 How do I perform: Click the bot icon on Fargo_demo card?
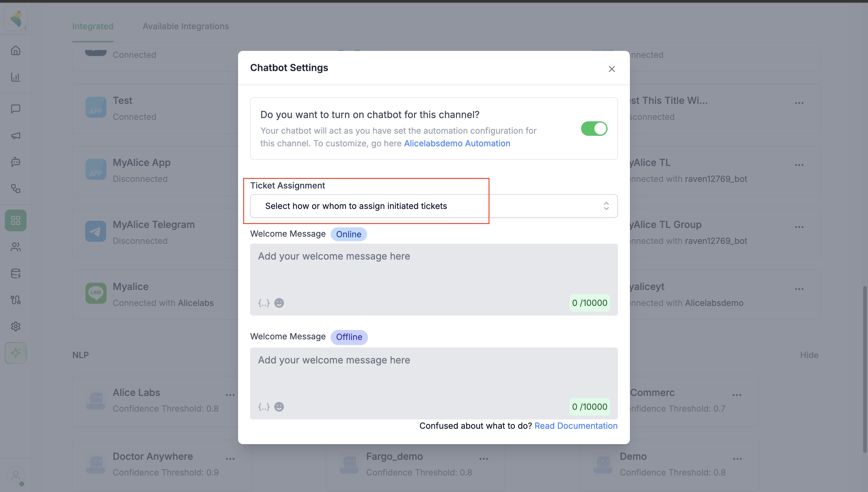click(349, 465)
